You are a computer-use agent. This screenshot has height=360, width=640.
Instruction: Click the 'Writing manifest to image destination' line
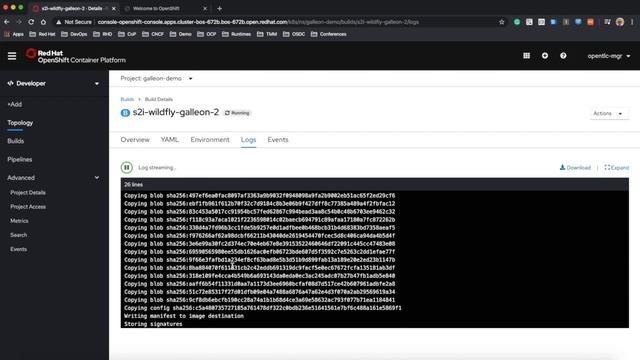tap(184, 316)
